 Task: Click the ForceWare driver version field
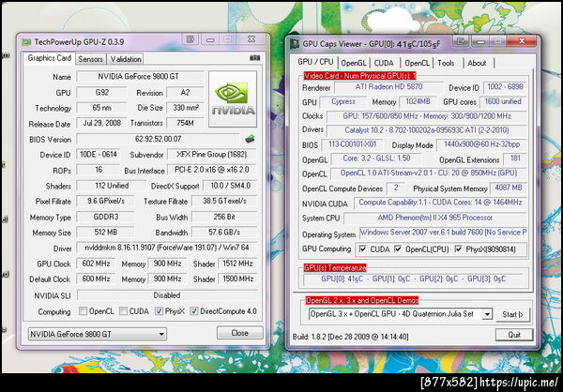(x=167, y=248)
